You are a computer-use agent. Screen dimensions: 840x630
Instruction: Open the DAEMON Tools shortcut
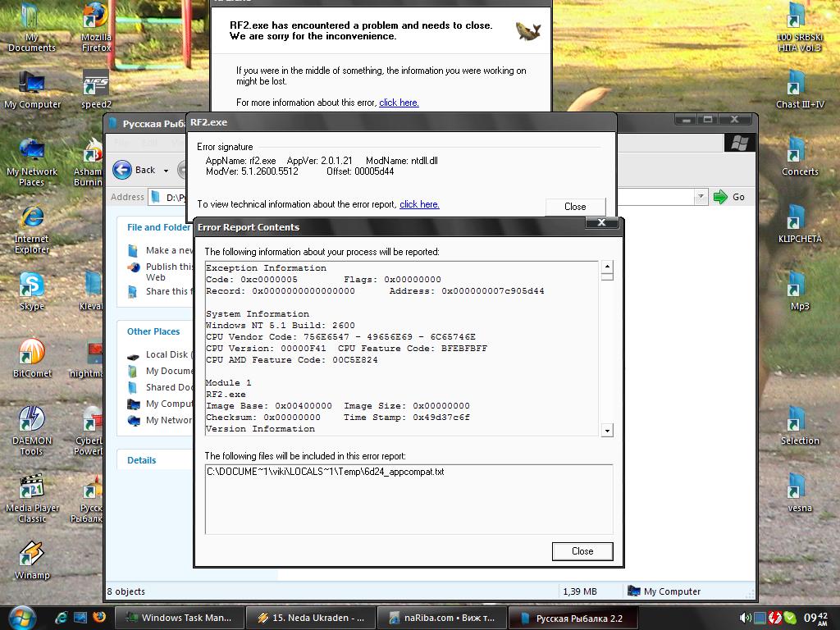pyautogui.click(x=32, y=431)
